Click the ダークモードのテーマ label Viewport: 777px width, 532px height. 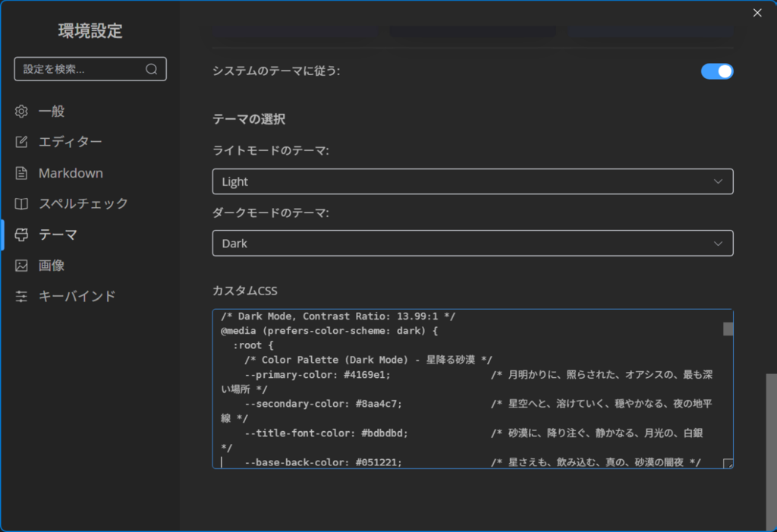[x=271, y=212]
